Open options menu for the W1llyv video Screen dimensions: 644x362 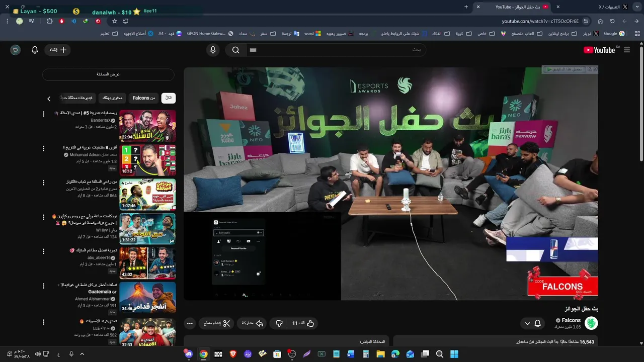43,217
